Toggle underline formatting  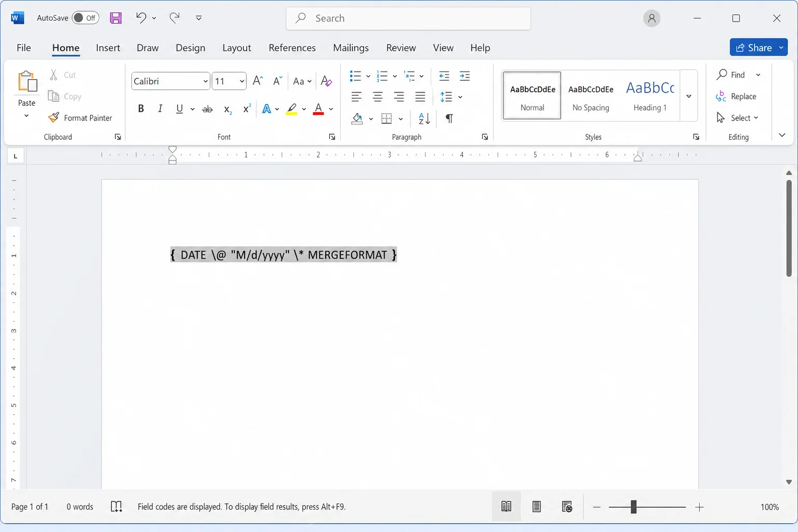click(x=179, y=109)
